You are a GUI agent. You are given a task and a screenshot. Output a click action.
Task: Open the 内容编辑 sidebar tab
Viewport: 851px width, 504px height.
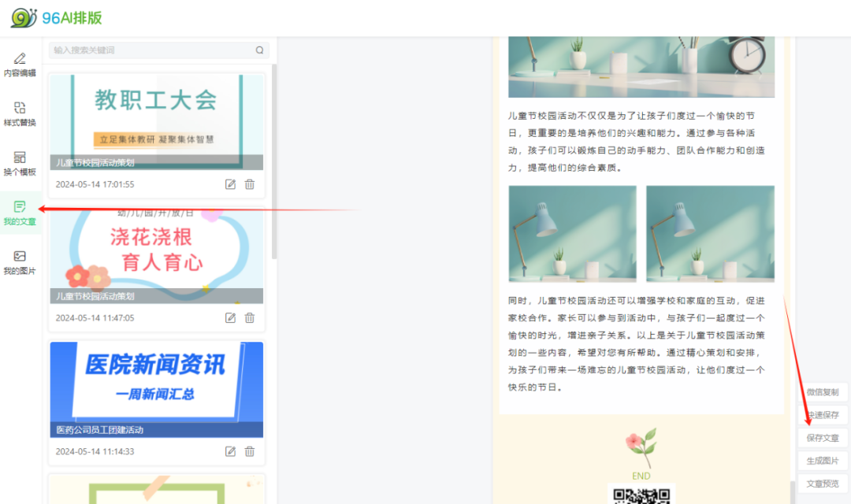pyautogui.click(x=20, y=65)
